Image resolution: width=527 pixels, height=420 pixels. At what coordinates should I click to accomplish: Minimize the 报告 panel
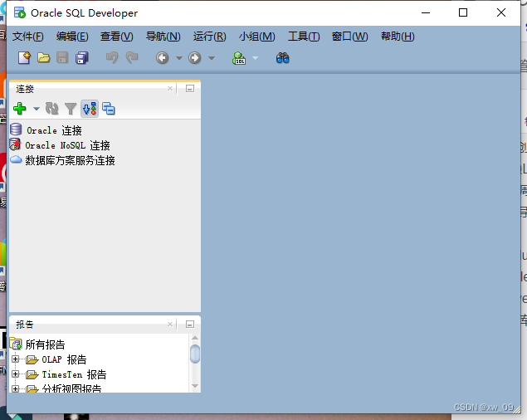[x=190, y=325]
